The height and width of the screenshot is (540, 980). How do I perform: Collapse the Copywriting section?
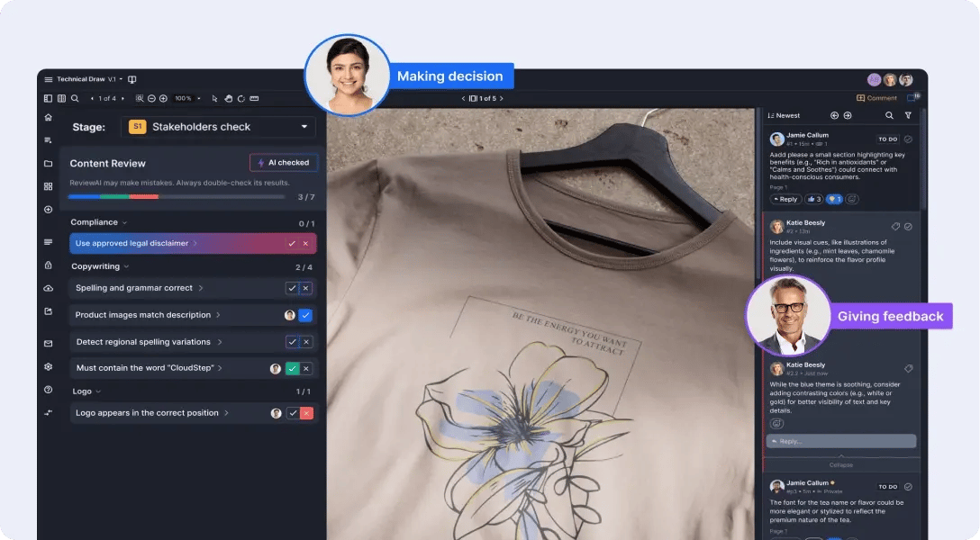(x=126, y=266)
